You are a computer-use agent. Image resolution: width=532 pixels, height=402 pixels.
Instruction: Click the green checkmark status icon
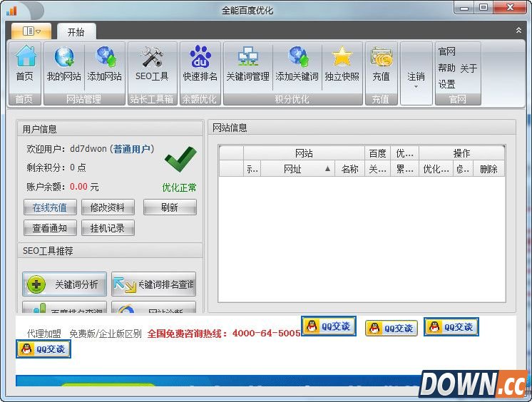[180, 159]
